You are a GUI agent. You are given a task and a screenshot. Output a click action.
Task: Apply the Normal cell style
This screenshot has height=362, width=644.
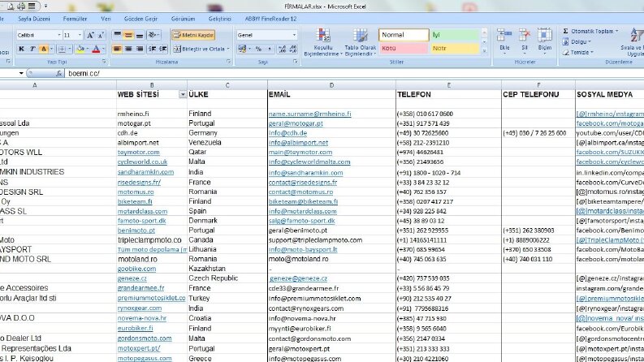point(404,35)
